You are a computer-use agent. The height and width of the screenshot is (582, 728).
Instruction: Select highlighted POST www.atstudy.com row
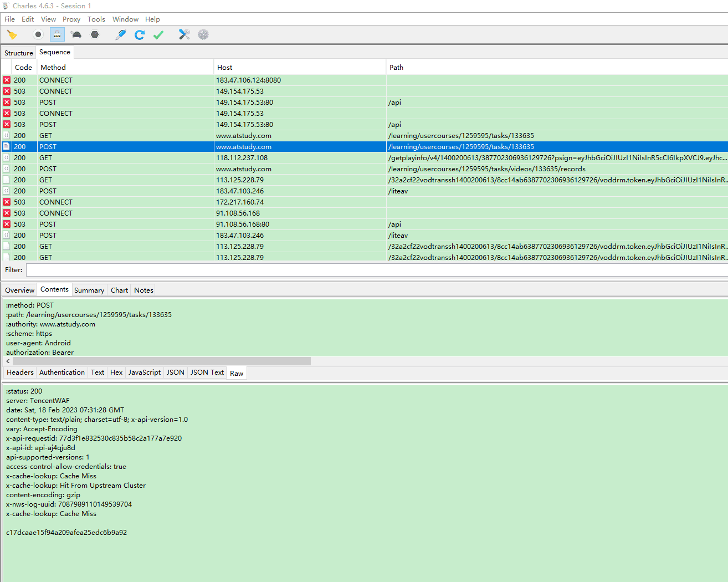pos(364,146)
